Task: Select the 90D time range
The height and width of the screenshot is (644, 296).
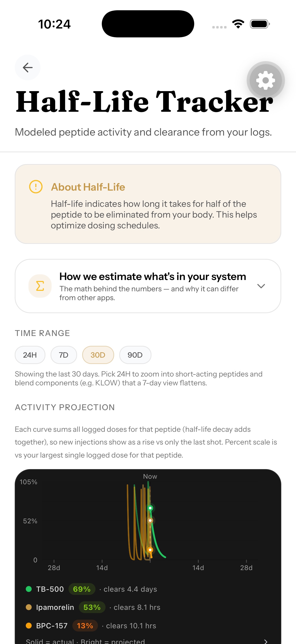Action: [135, 355]
